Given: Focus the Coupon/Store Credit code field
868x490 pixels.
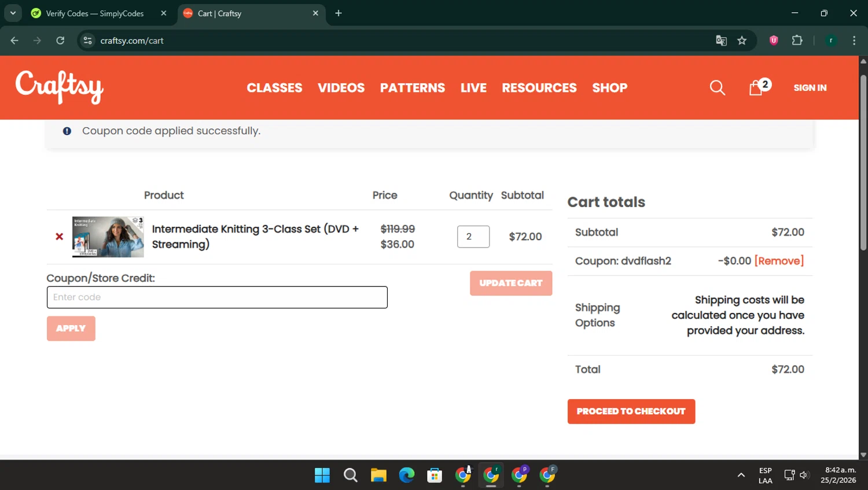Looking at the screenshot, I should pos(217,297).
